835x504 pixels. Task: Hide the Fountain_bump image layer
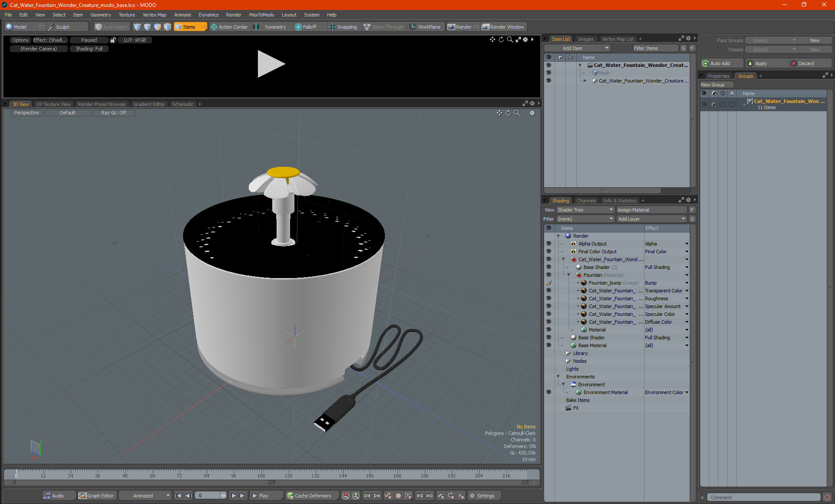(x=548, y=283)
